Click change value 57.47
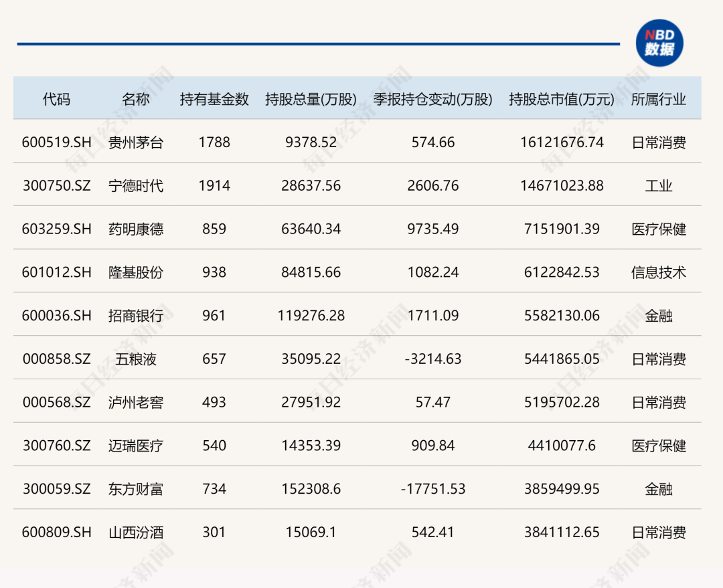723x588 pixels. tap(432, 402)
